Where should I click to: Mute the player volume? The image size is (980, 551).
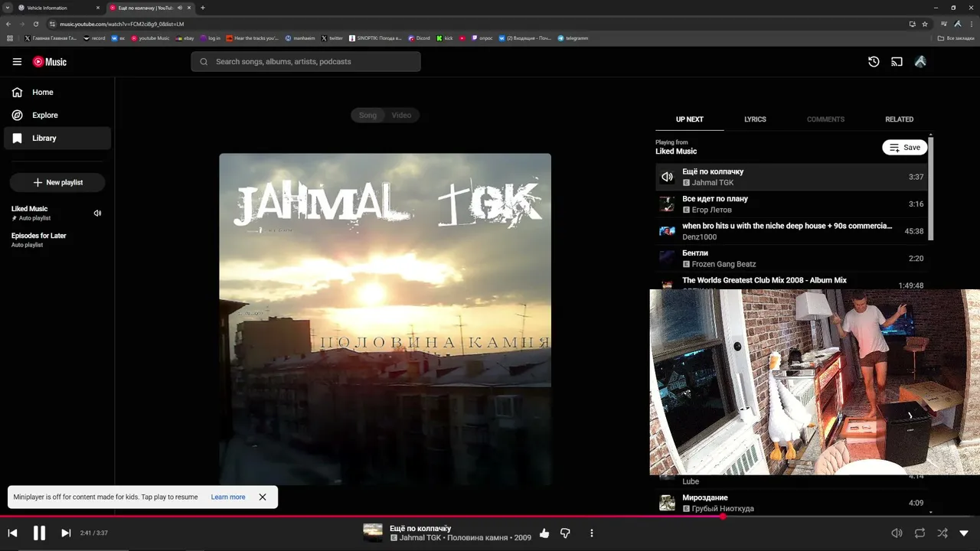point(897,533)
